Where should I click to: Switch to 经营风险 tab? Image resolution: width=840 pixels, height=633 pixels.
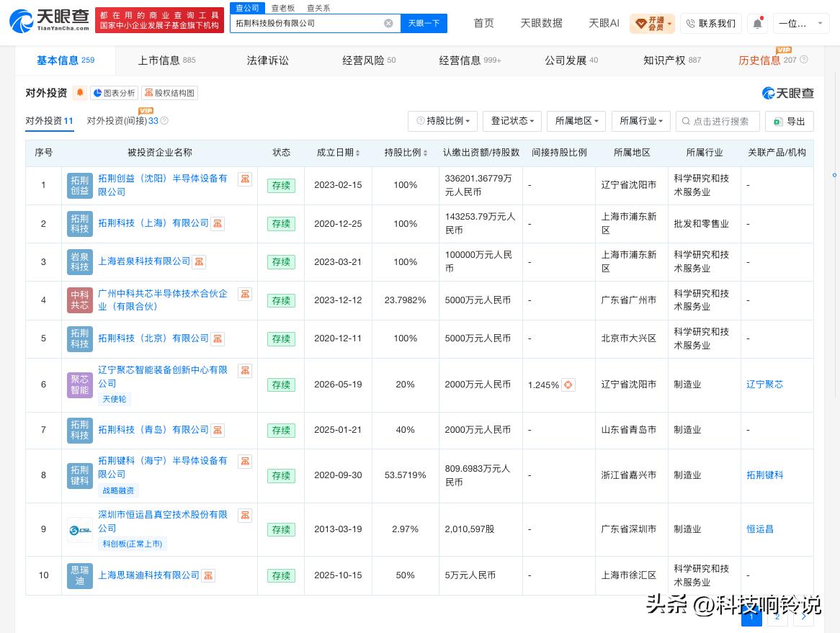(x=369, y=60)
